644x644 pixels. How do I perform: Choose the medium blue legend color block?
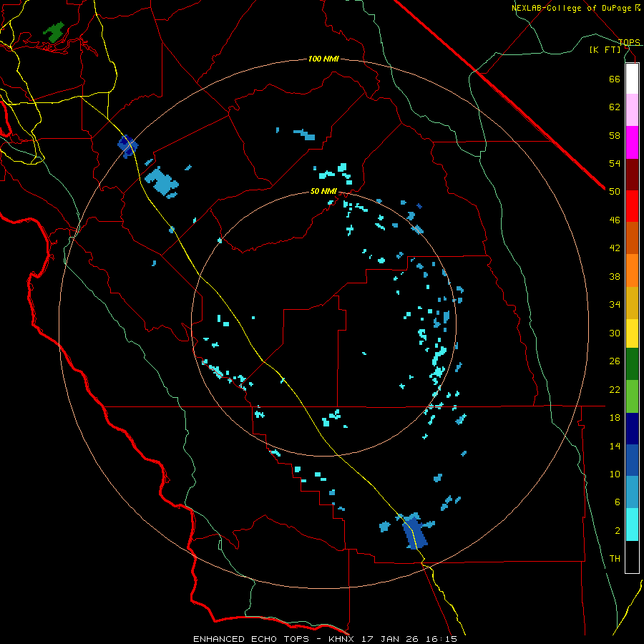[x=632, y=460]
